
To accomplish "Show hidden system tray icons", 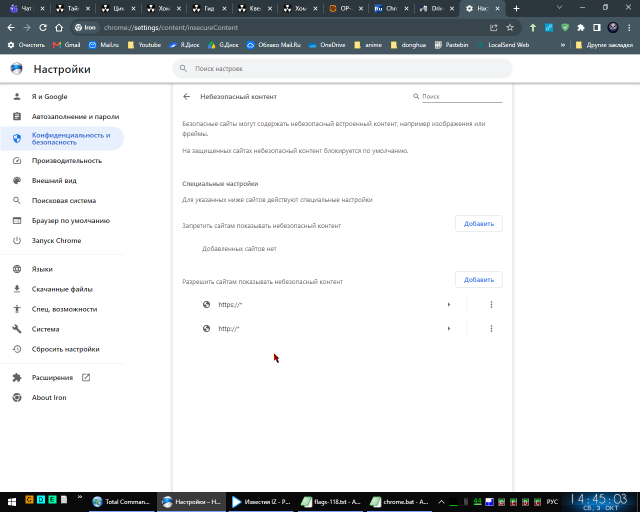I will pos(441,502).
